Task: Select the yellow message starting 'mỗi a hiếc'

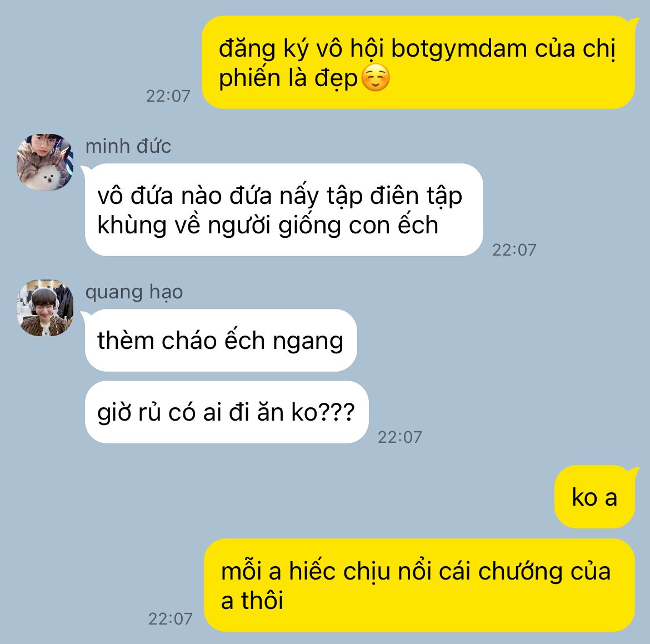Action: [x=419, y=585]
